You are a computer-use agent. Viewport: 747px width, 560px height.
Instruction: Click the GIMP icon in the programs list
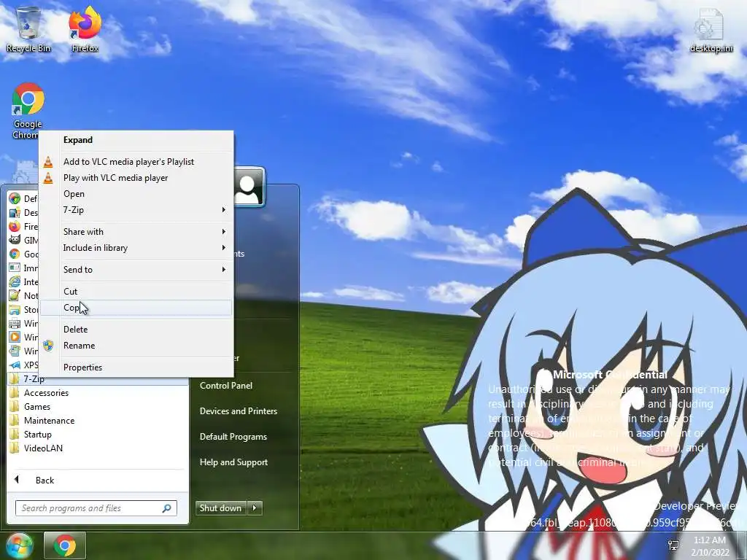15,241
